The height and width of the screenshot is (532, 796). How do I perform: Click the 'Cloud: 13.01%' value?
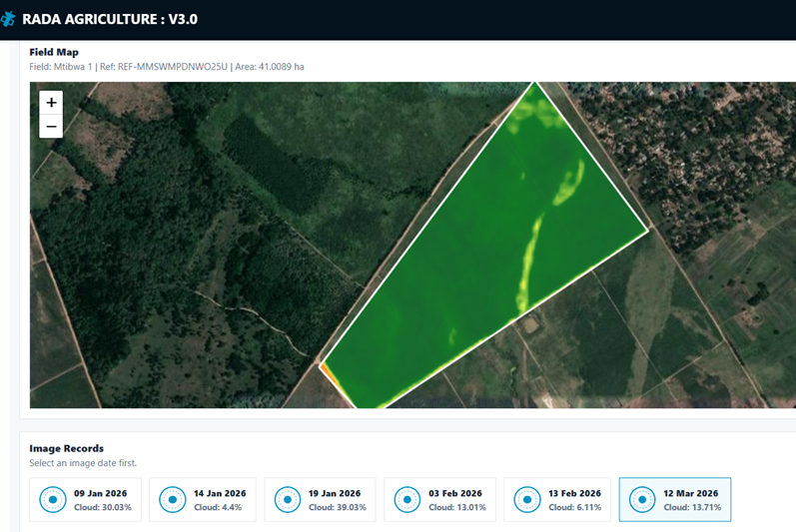click(456, 507)
